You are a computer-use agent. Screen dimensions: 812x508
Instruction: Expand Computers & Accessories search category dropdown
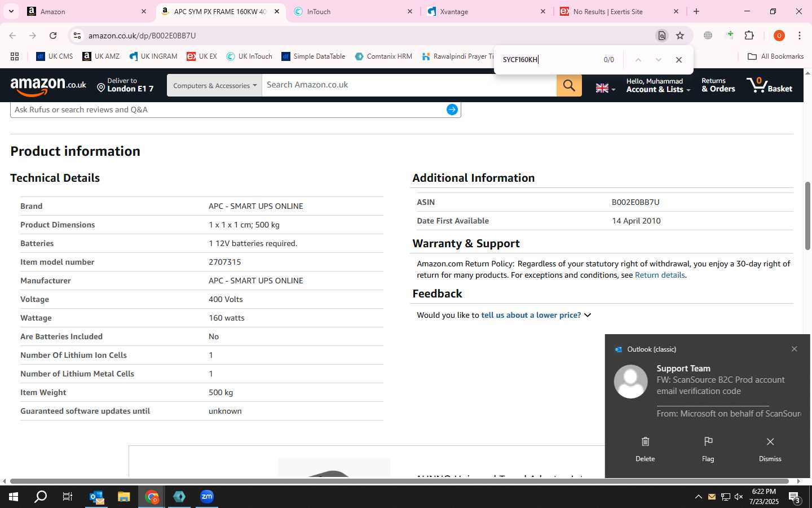coord(214,85)
